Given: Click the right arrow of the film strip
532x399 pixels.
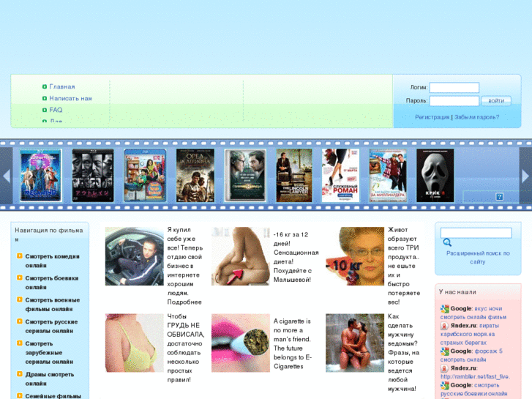Looking at the screenshot, I should click(x=525, y=176).
